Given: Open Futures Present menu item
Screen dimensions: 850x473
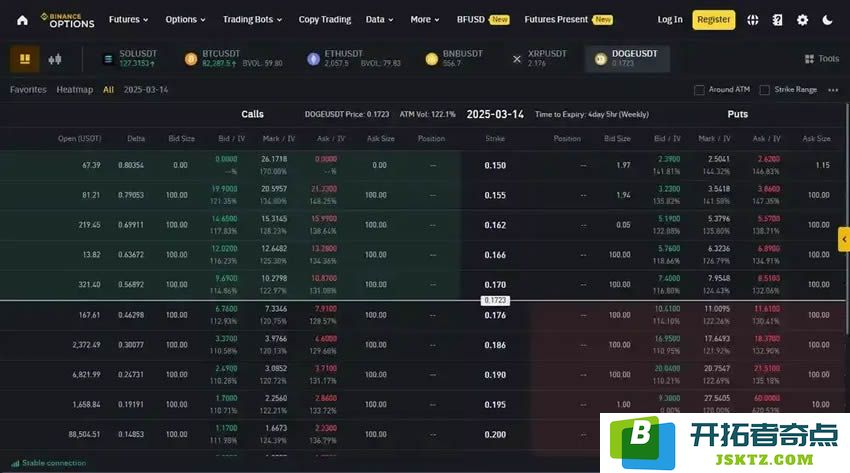Looking at the screenshot, I should point(568,20).
